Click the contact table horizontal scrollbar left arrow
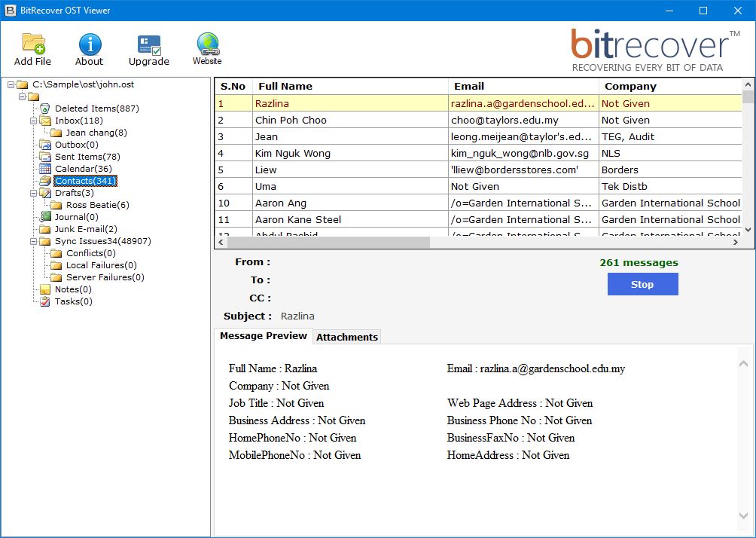The height and width of the screenshot is (538, 756). coord(221,242)
